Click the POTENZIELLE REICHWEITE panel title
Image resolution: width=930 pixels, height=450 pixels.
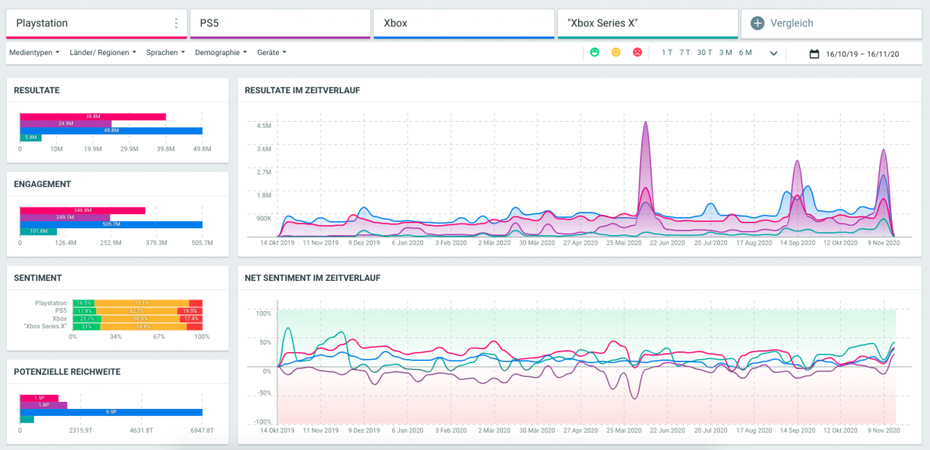coord(67,372)
